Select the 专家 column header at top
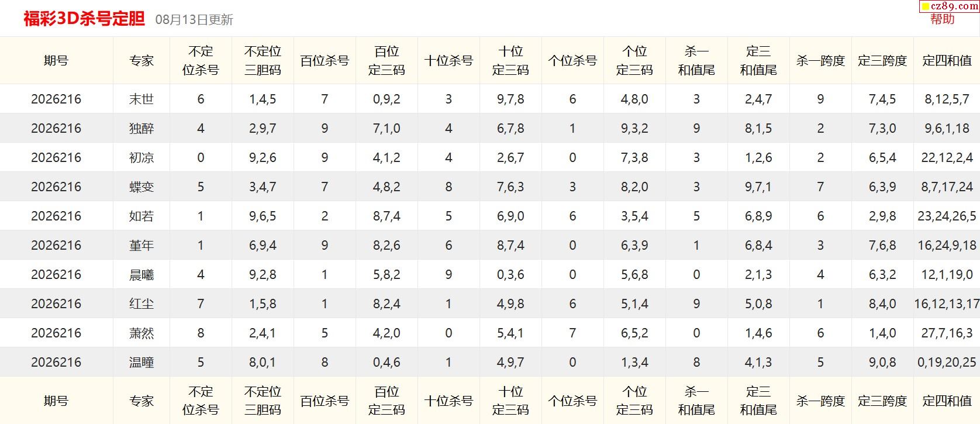The image size is (980, 424). [x=142, y=60]
